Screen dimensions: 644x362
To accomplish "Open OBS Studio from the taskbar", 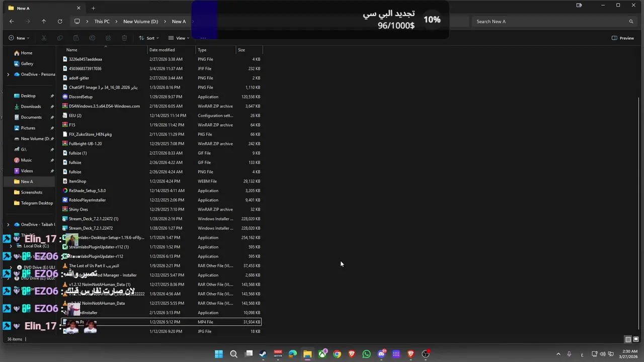I will click(x=426, y=354).
